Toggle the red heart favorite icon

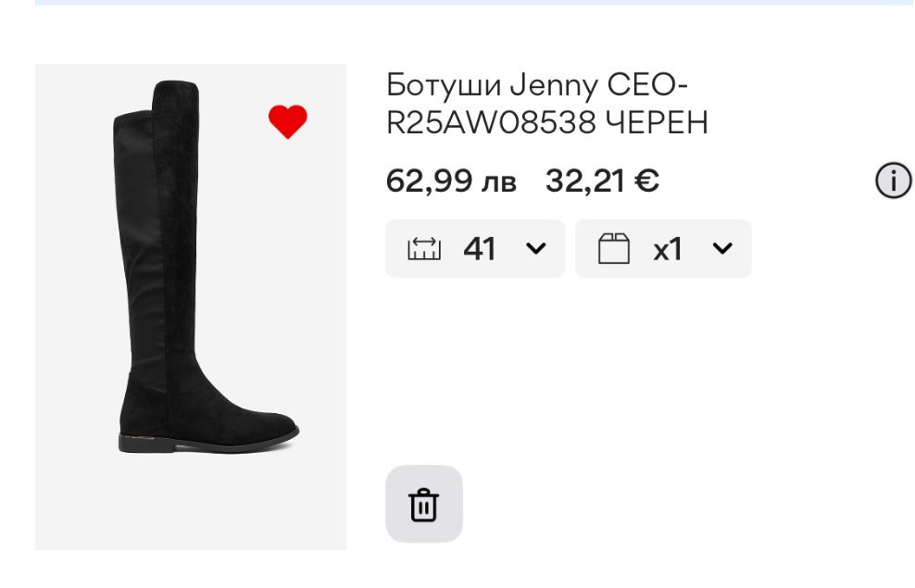(x=287, y=122)
